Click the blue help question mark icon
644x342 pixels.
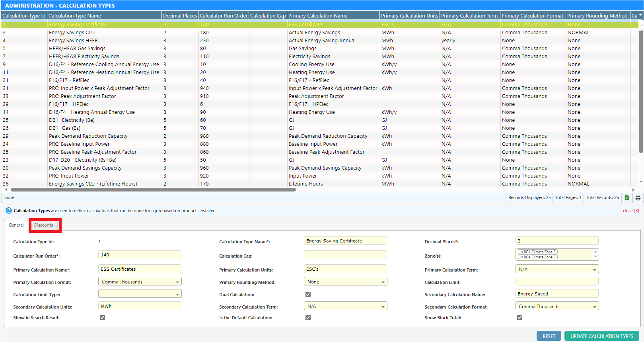[8, 211]
